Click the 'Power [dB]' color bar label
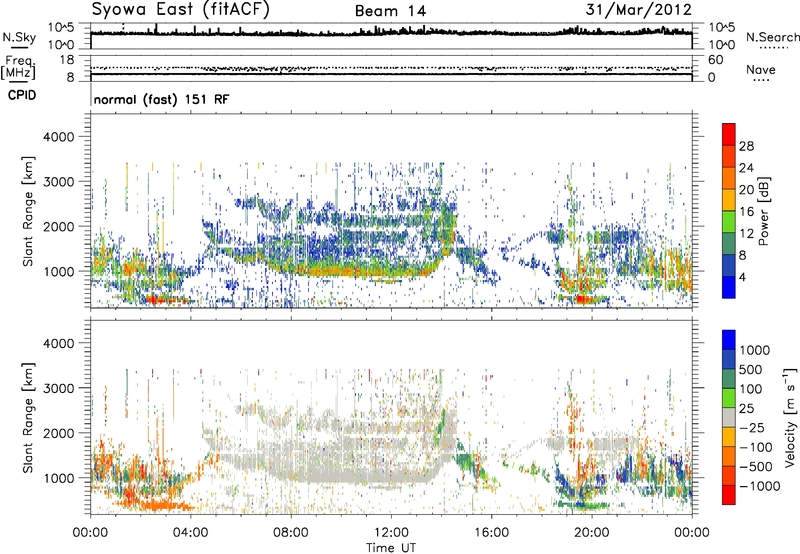The image size is (800, 554). click(x=764, y=211)
